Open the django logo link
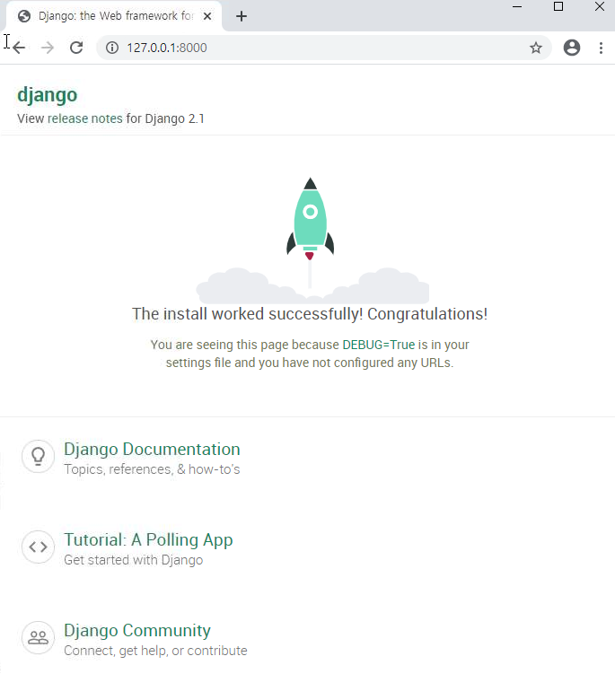The height and width of the screenshot is (700, 615). click(x=48, y=95)
